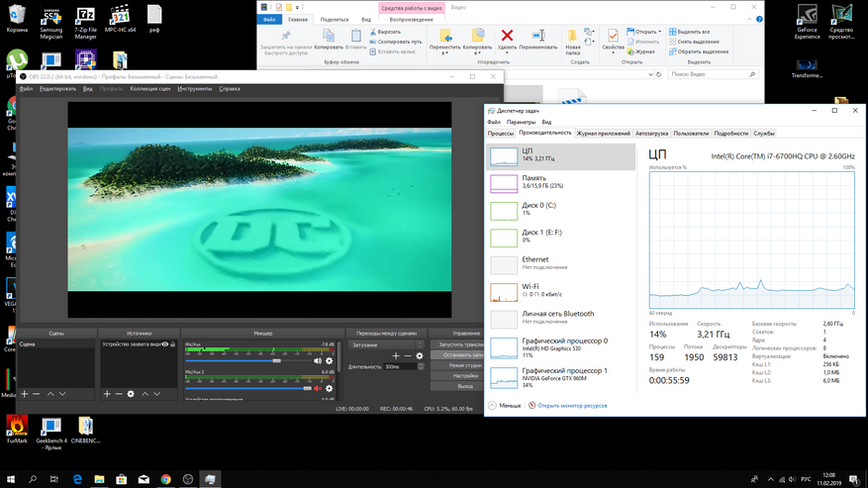868x488 pixels.
Task: Expand Open (Открыть) dropdown arrow in Explorer
Action: (x=660, y=32)
